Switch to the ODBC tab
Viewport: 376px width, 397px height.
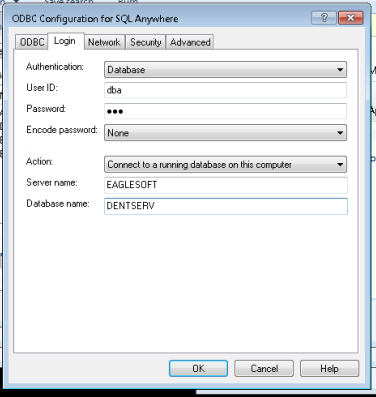pos(32,42)
